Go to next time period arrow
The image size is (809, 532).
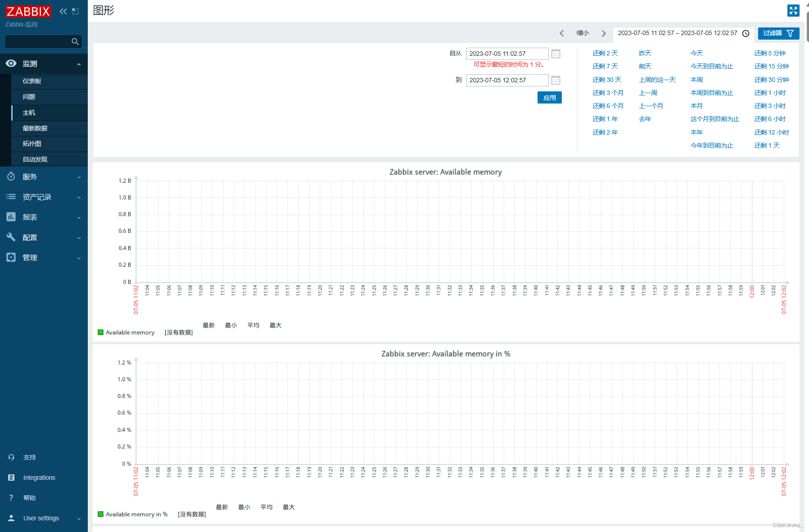(604, 33)
